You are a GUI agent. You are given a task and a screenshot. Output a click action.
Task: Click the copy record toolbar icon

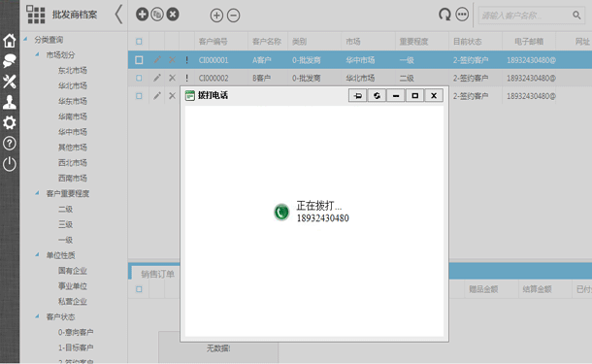[x=157, y=15]
